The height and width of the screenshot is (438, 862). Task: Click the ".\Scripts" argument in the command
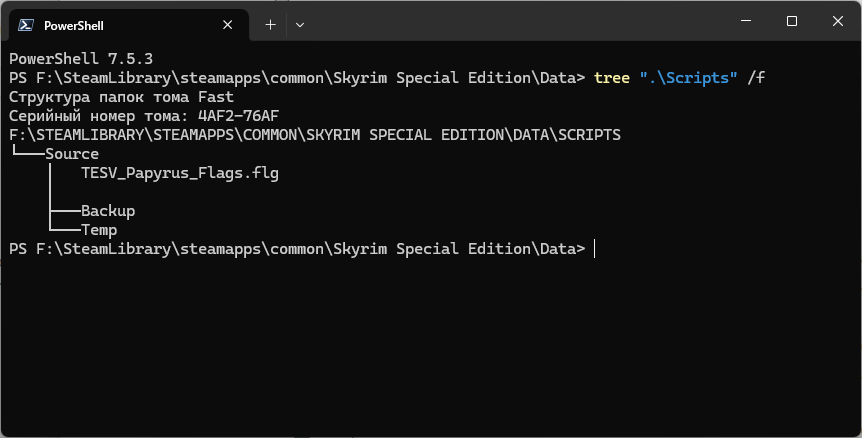[689, 77]
